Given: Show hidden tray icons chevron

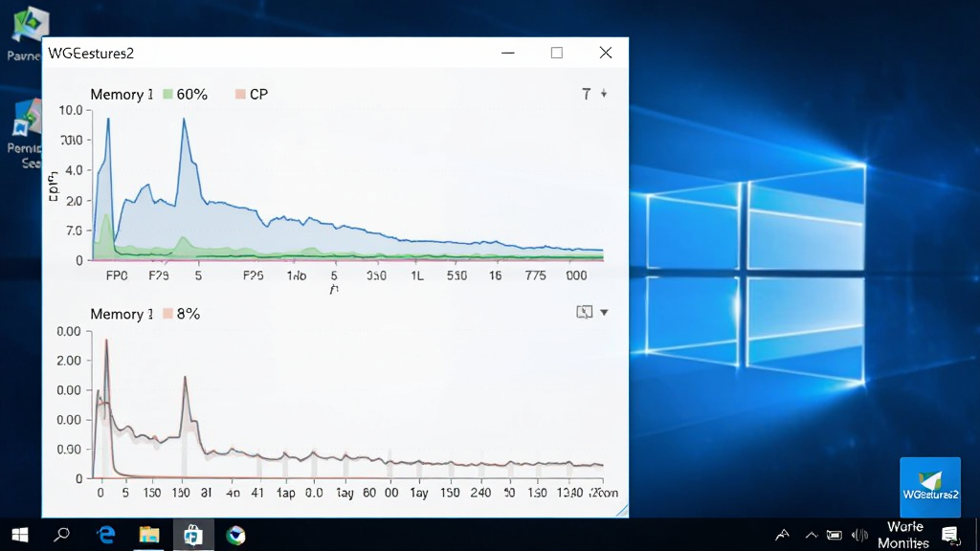Looking at the screenshot, I should (812, 535).
